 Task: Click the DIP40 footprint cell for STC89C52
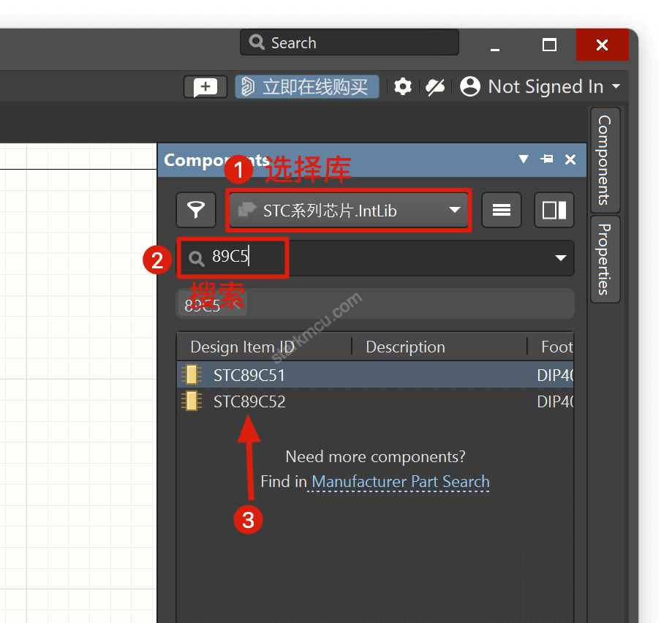tap(555, 401)
